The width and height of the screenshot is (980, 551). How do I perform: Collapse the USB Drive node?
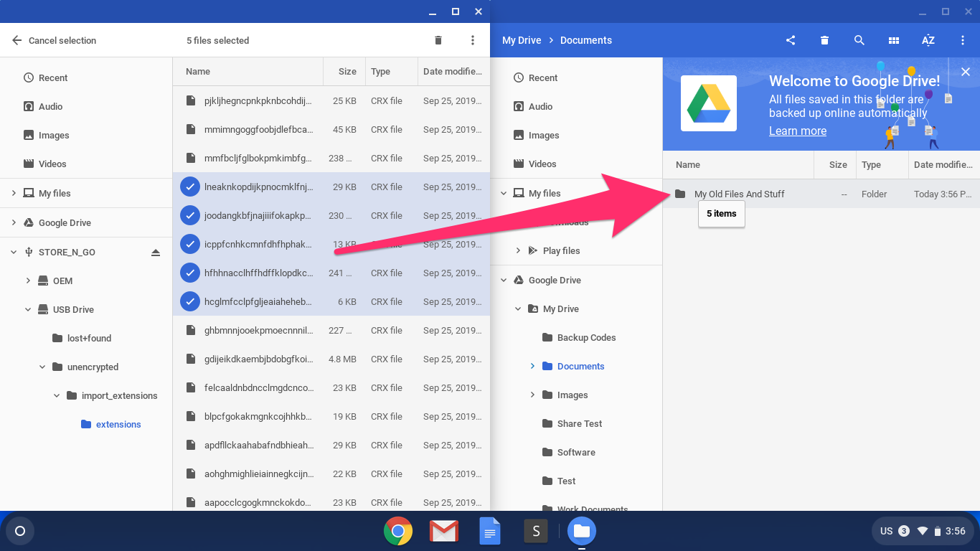tap(28, 309)
